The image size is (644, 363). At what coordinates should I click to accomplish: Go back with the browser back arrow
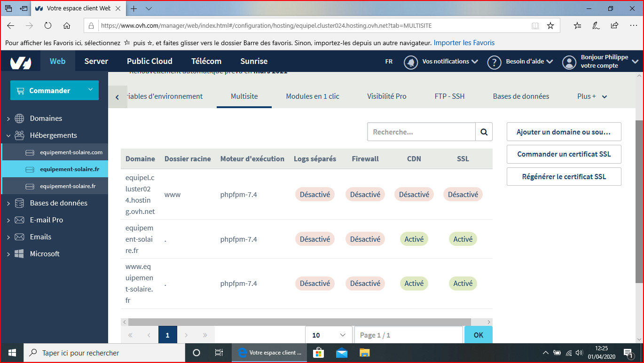[x=11, y=25]
